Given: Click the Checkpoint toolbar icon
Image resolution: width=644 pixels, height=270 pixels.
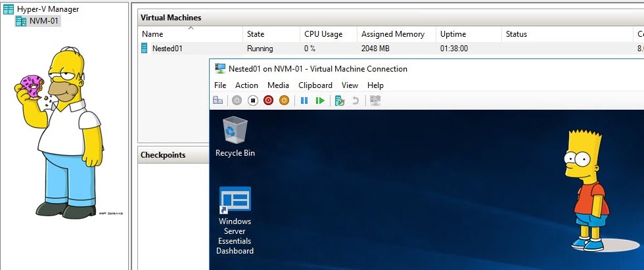Looking at the screenshot, I should tap(340, 101).
